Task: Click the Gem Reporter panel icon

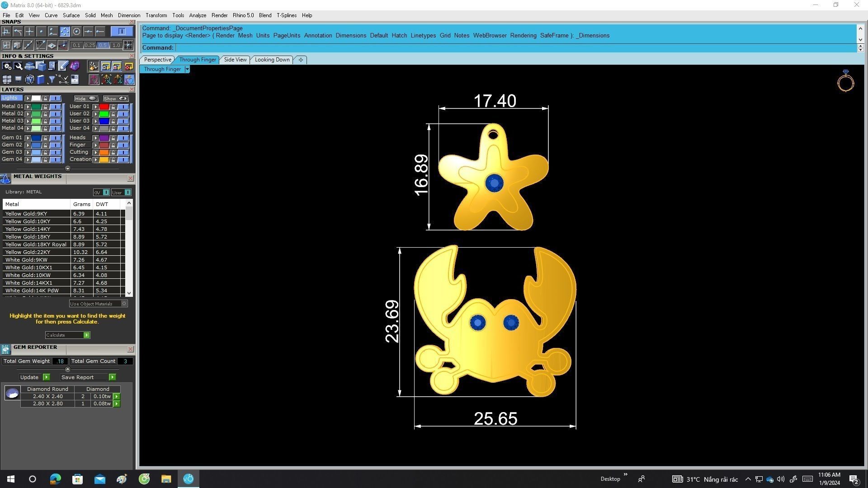Action: (5, 349)
